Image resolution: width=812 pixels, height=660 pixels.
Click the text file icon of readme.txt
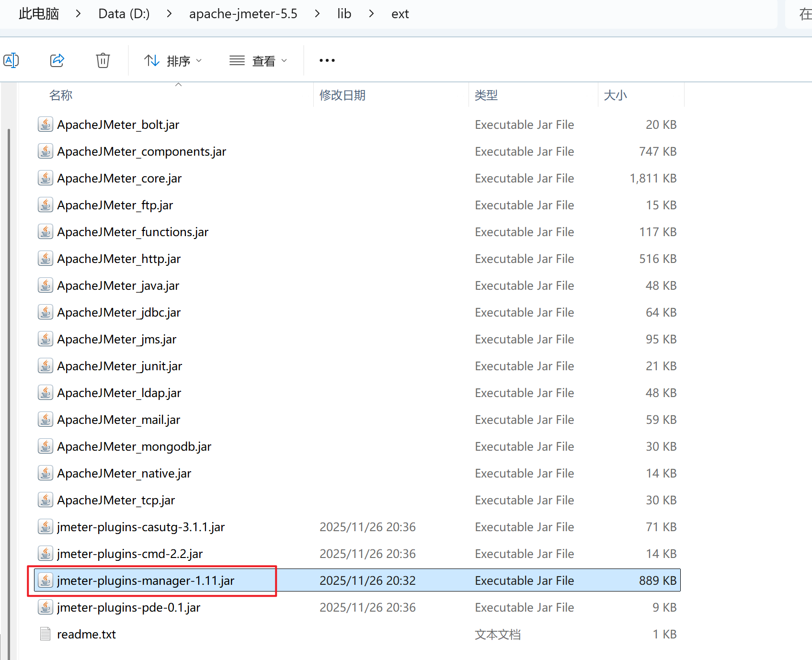click(46, 634)
